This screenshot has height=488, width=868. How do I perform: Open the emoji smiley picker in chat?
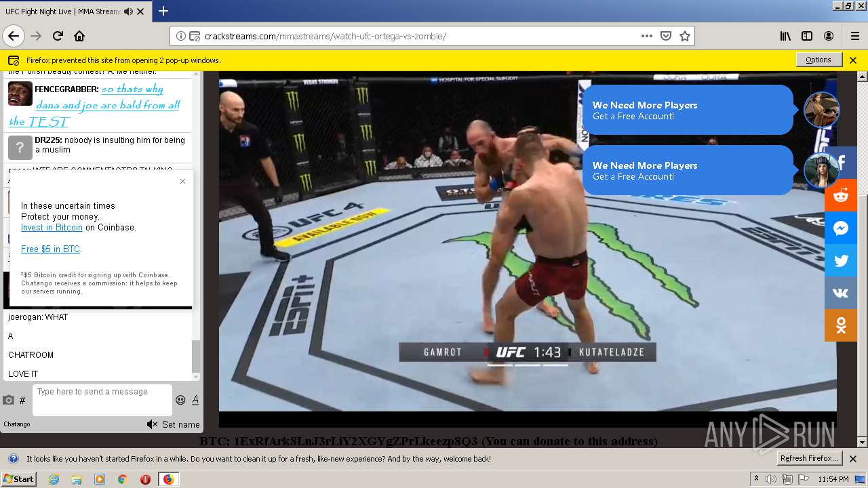coord(180,400)
